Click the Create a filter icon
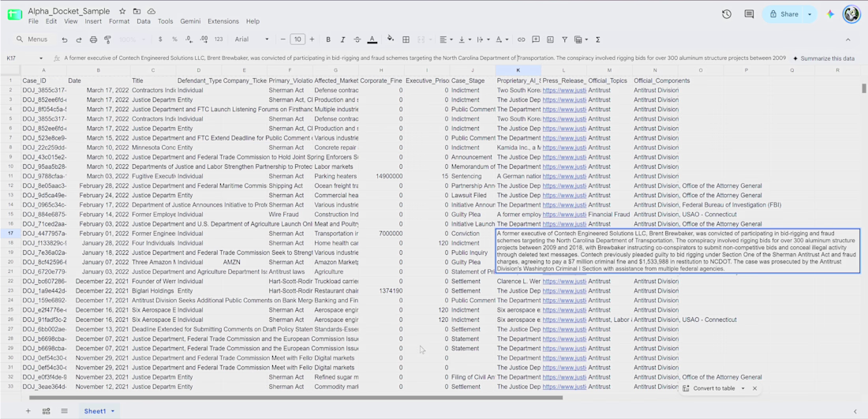The image size is (868, 419). (x=565, y=39)
